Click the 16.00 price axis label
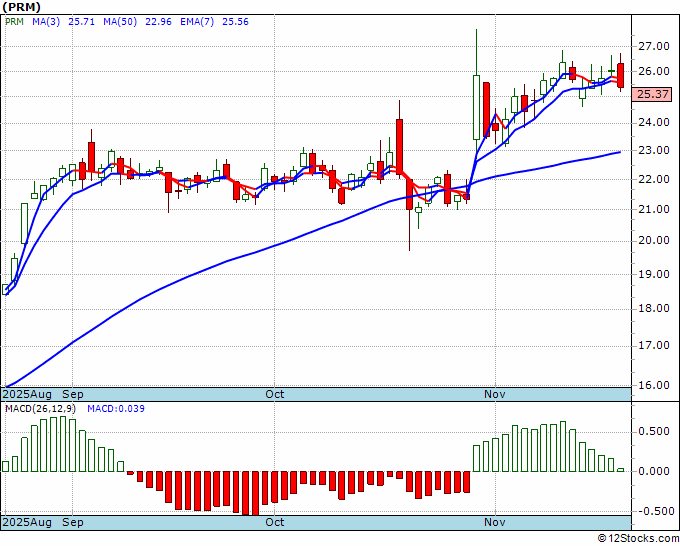 click(653, 385)
